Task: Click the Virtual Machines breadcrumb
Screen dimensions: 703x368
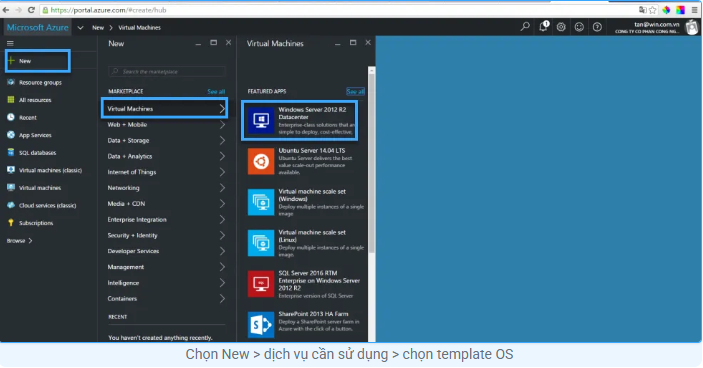Action: 139,28
